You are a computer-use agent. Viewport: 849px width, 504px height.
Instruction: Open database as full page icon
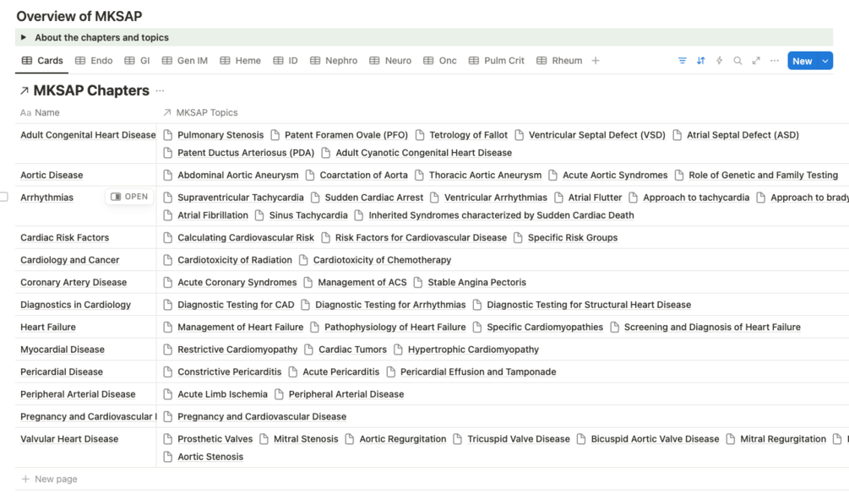[x=756, y=61]
